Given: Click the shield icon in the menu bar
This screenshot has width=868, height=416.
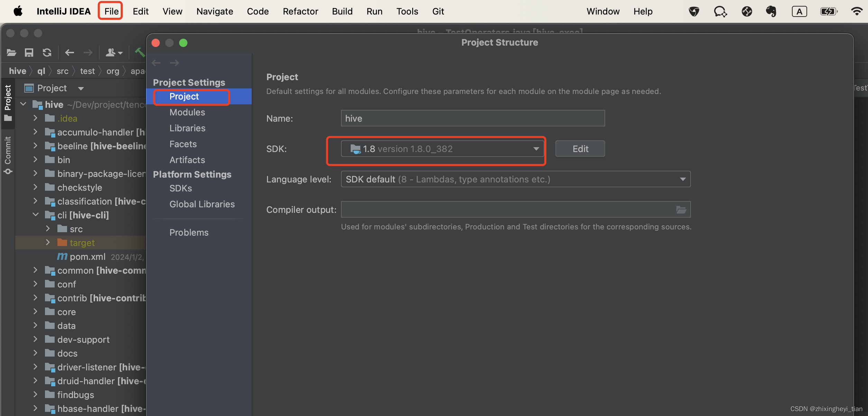Looking at the screenshot, I should point(694,11).
